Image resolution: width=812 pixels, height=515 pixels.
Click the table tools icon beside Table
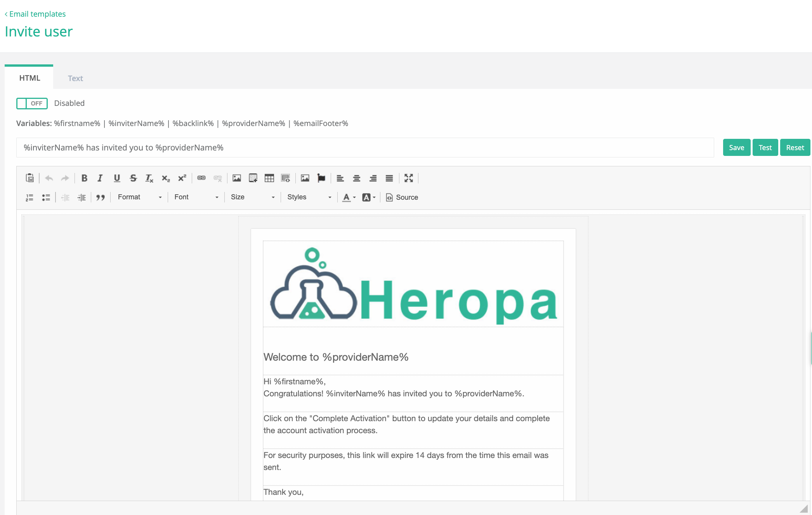286,178
